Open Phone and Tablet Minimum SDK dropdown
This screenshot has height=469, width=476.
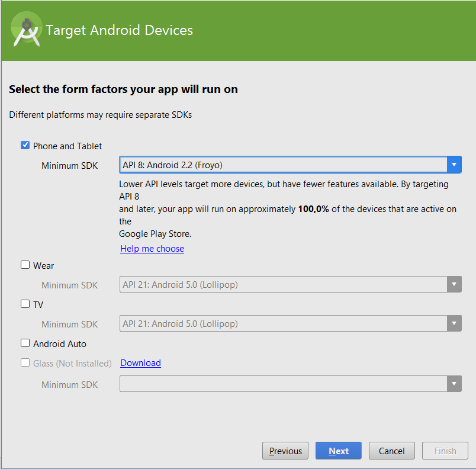pos(290,165)
